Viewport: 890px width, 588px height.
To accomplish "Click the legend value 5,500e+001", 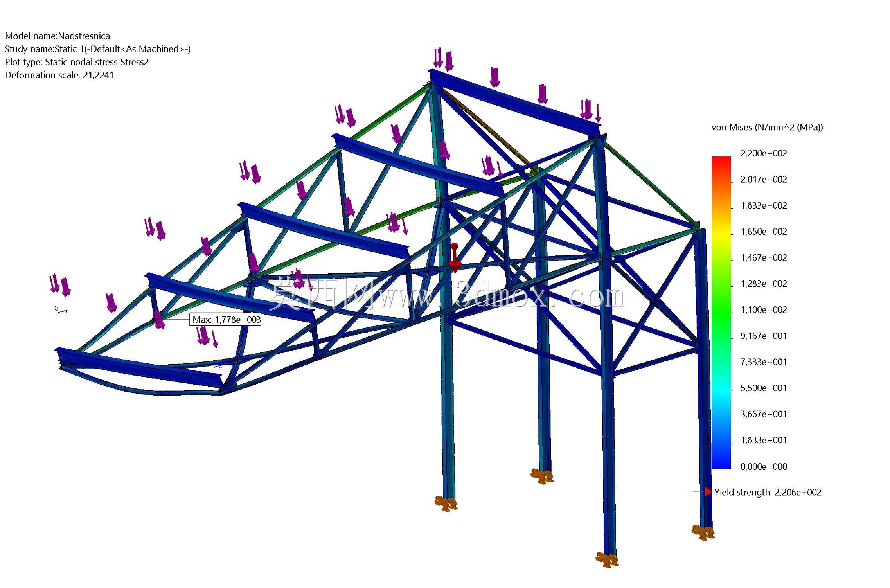I will [764, 388].
